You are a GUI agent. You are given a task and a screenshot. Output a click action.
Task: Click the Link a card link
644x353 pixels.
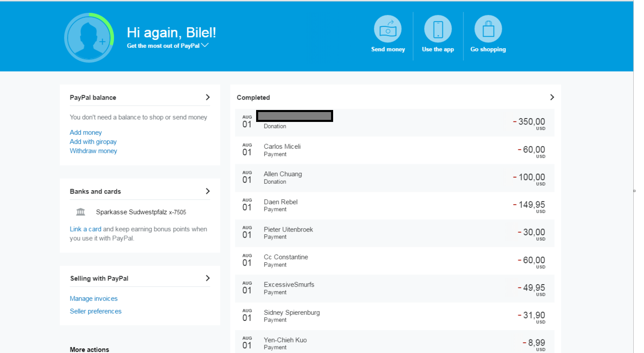pyautogui.click(x=85, y=229)
